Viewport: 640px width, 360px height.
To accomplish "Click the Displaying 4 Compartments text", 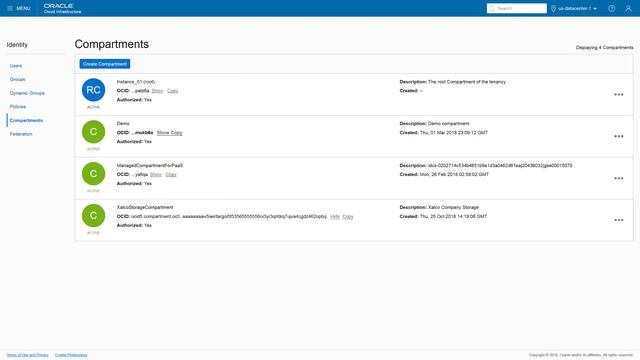I will click(x=604, y=47).
